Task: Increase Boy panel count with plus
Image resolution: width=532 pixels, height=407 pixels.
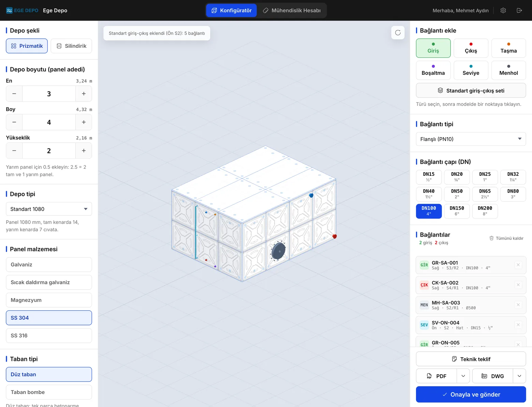Action: pos(84,122)
